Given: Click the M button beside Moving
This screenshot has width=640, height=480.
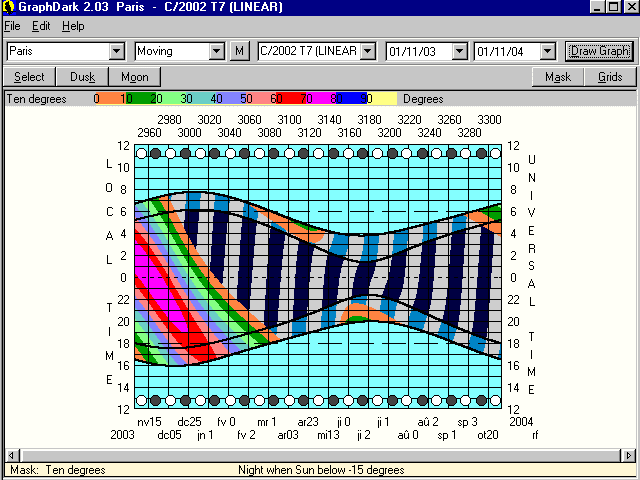Looking at the screenshot, I should (x=240, y=51).
